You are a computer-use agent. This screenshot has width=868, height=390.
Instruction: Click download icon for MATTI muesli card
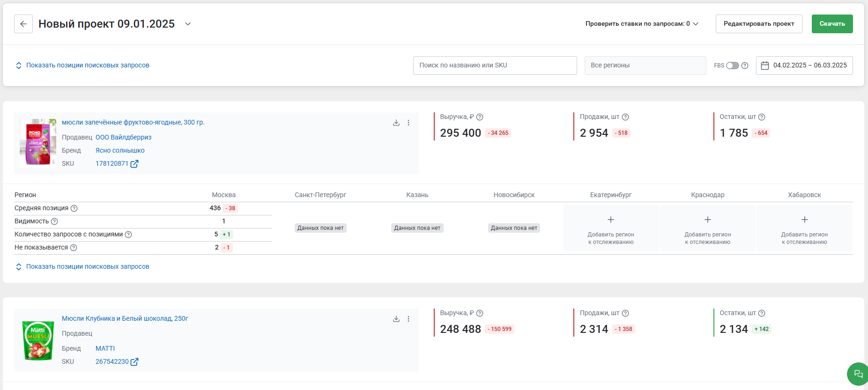[396, 319]
